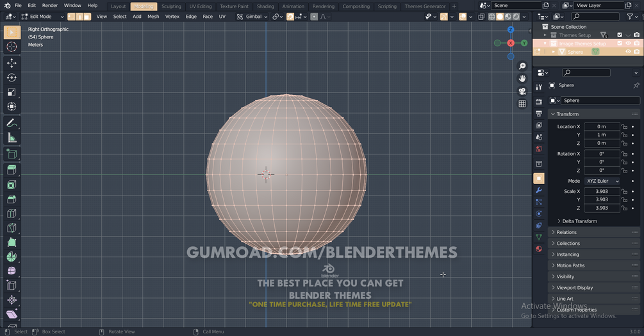Switch to the Sculpting workspace tab

[171, 6]
